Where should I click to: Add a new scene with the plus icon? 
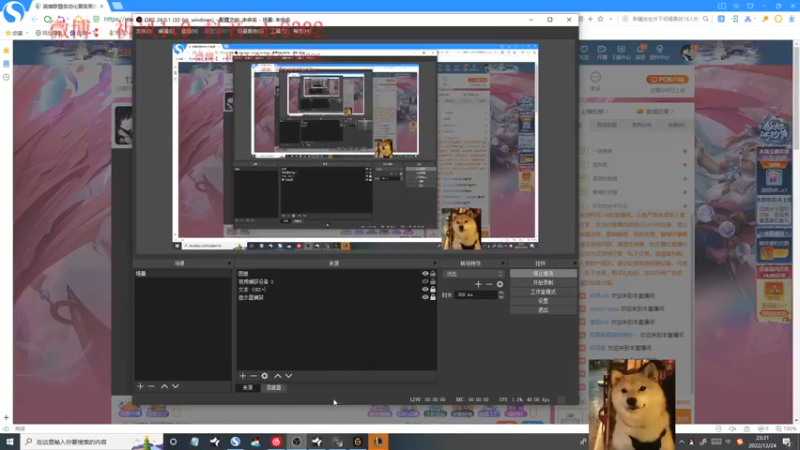(140, 386)
